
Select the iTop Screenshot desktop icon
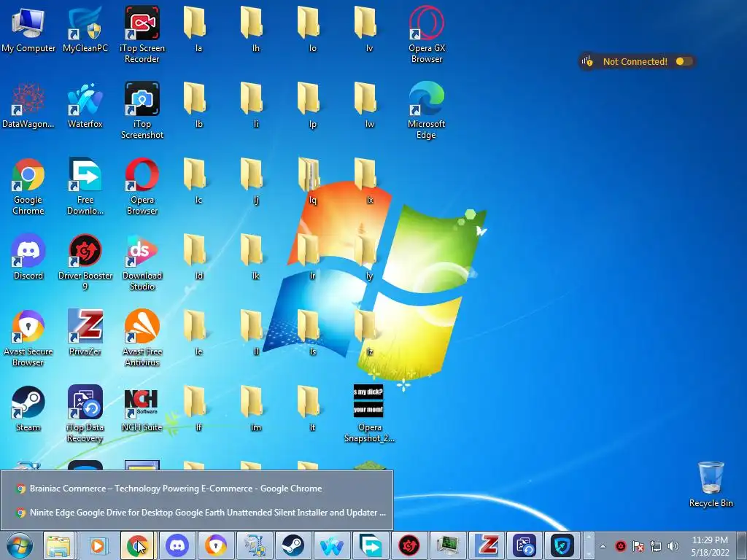142,110
